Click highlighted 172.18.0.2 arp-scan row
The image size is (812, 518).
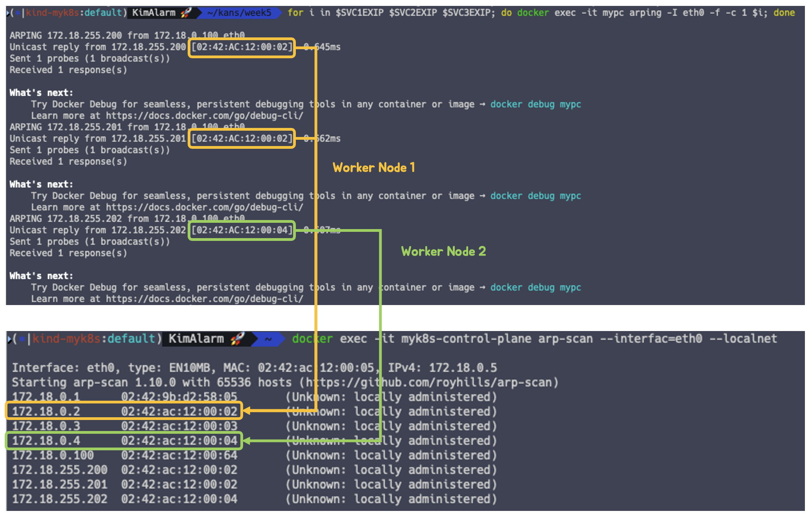point(124,411)
